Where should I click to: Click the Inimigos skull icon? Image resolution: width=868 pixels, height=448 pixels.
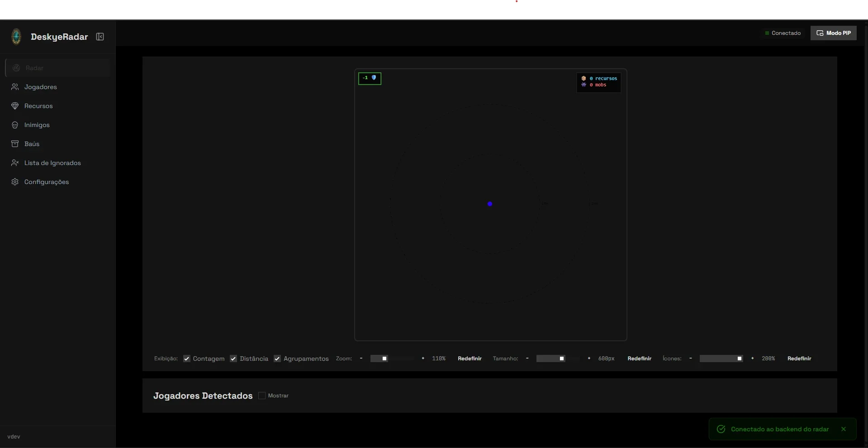point(15,125)
